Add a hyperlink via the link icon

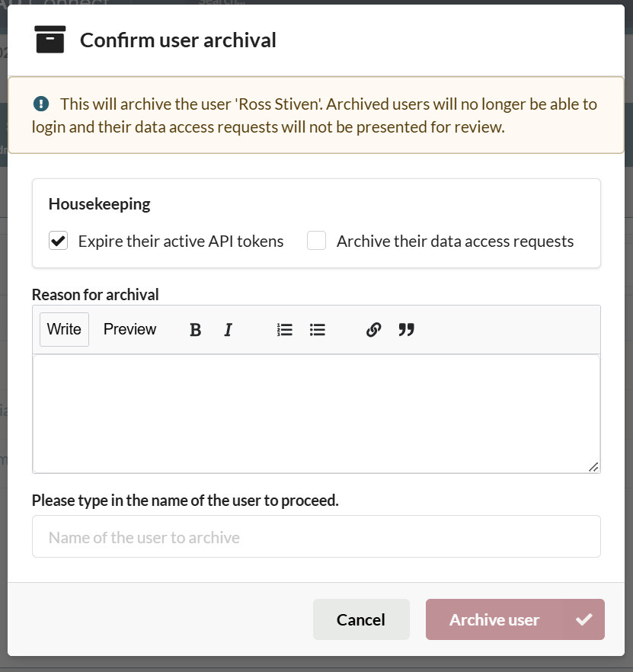pyautogui.click(x=373, y=330)
